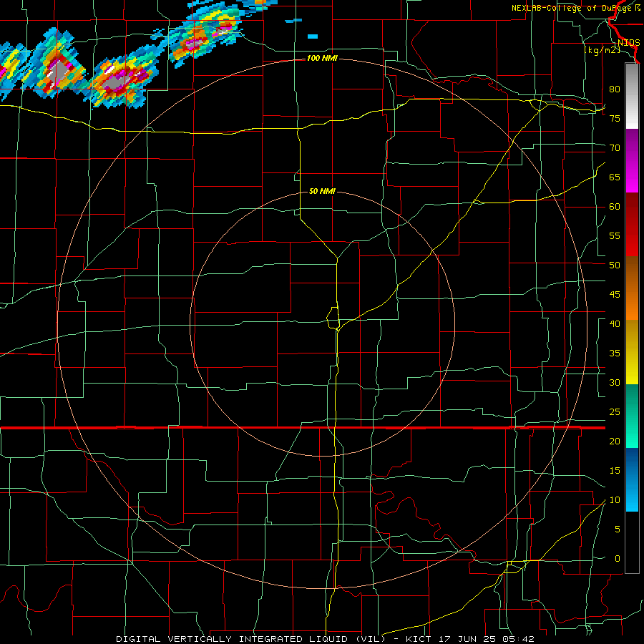
Task: Click the magenta-purple segment of the color bar
Action: click(632, 161)
